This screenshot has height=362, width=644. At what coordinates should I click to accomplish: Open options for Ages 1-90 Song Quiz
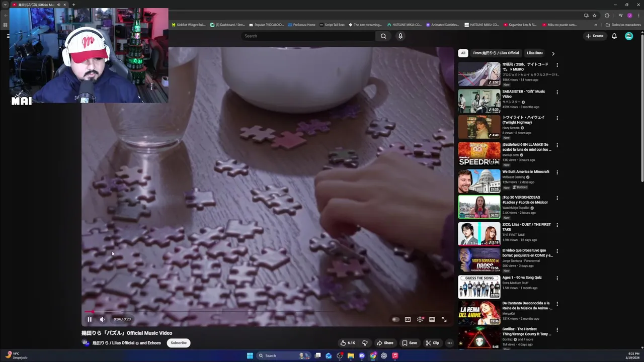(557, 278)
